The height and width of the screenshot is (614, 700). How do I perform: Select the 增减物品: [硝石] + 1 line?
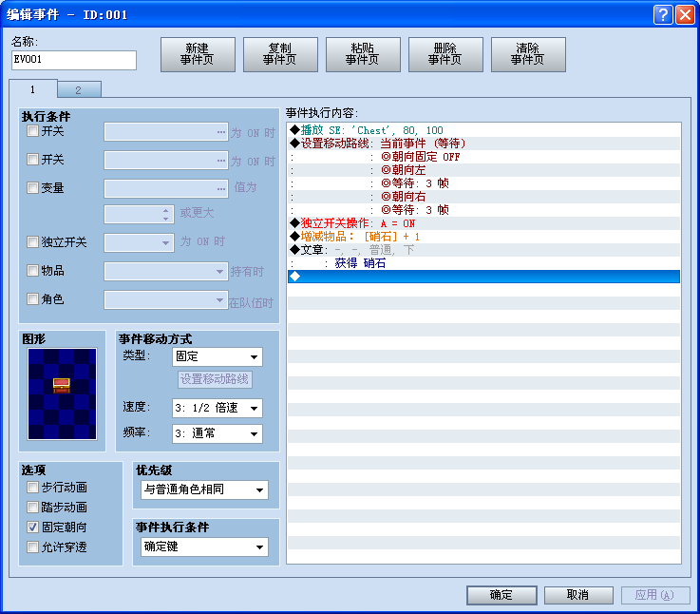484,237
